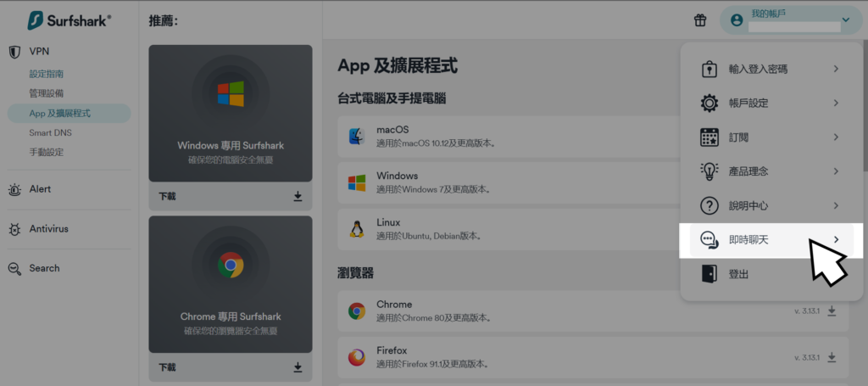Expand the 帳戶設定 chevron
The height and width of the screenshot is (386, 868).
pyautogui.click(x=836, y=103)
